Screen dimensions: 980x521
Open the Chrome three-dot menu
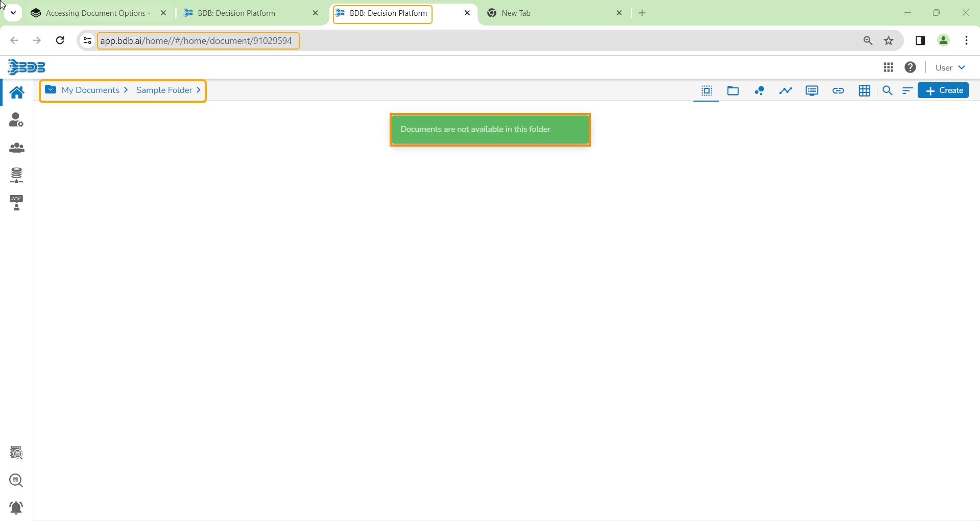[967, 41]
